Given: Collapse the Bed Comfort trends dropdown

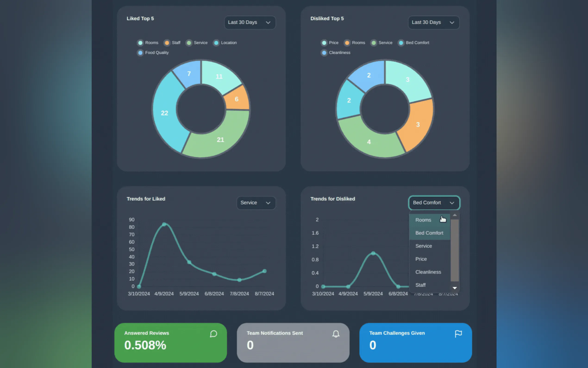Looking at the screenshot, I should coord(434,203).
